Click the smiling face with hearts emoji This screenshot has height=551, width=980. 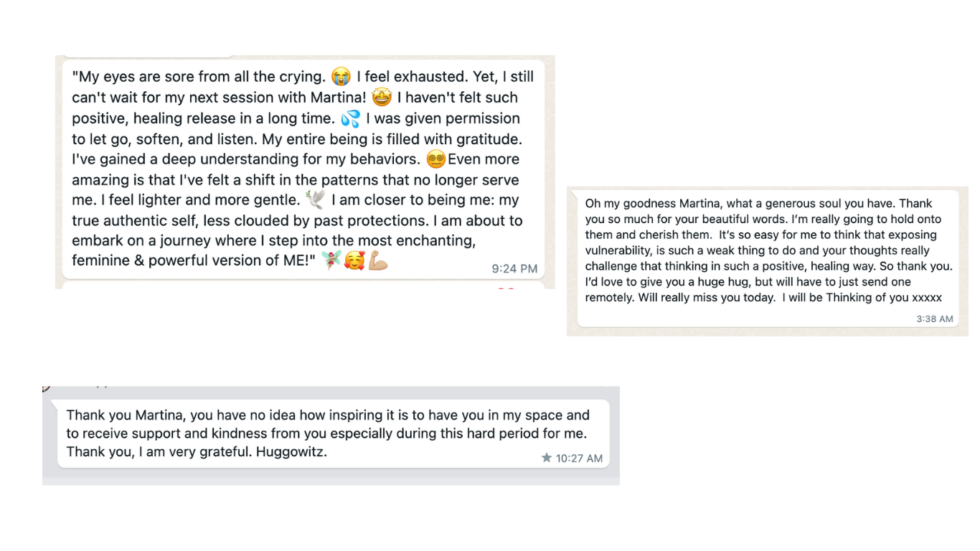pos(354,260)
